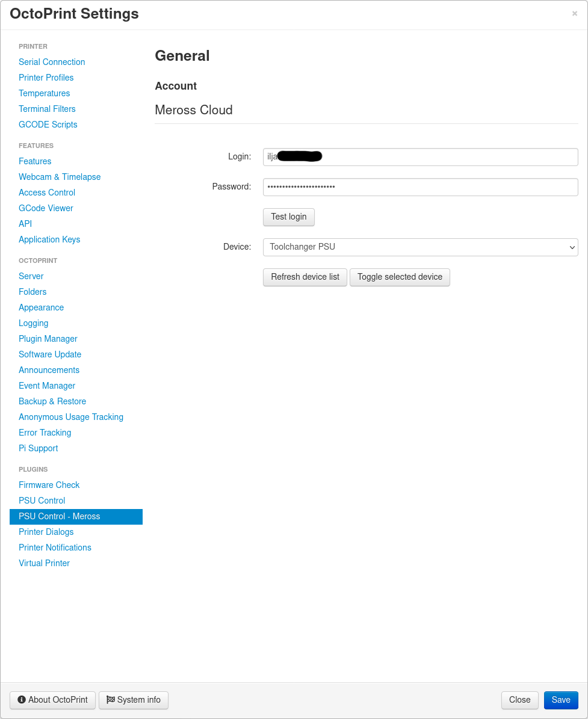Open Printer Profiles settings
Image resolution: width=588 pixels, height=719 pixels.
click(x=46, y=78)
